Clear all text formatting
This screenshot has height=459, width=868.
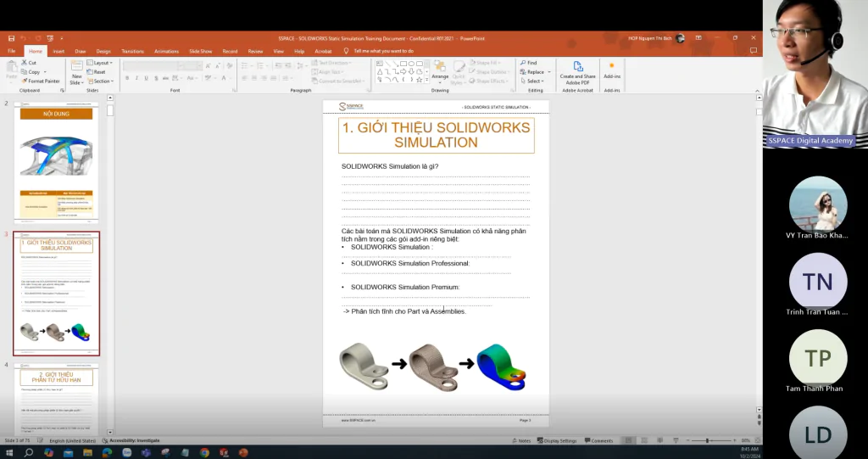(230, 65)
